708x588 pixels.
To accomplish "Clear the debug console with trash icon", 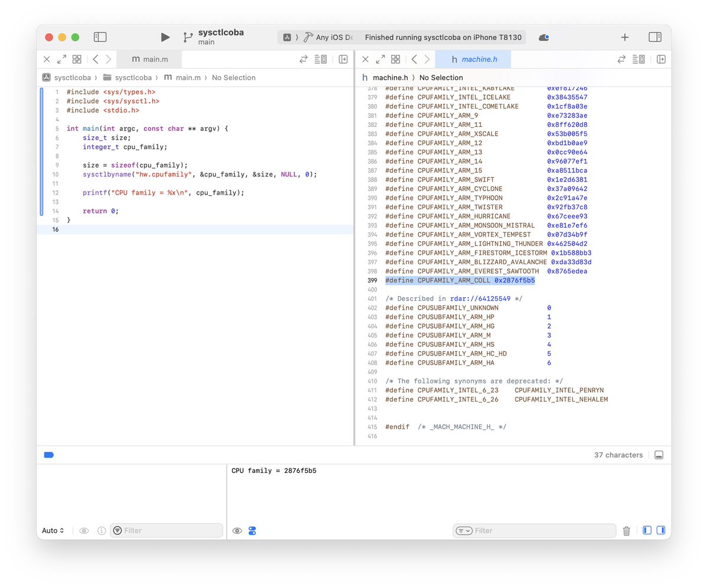I will coord(627,531).
